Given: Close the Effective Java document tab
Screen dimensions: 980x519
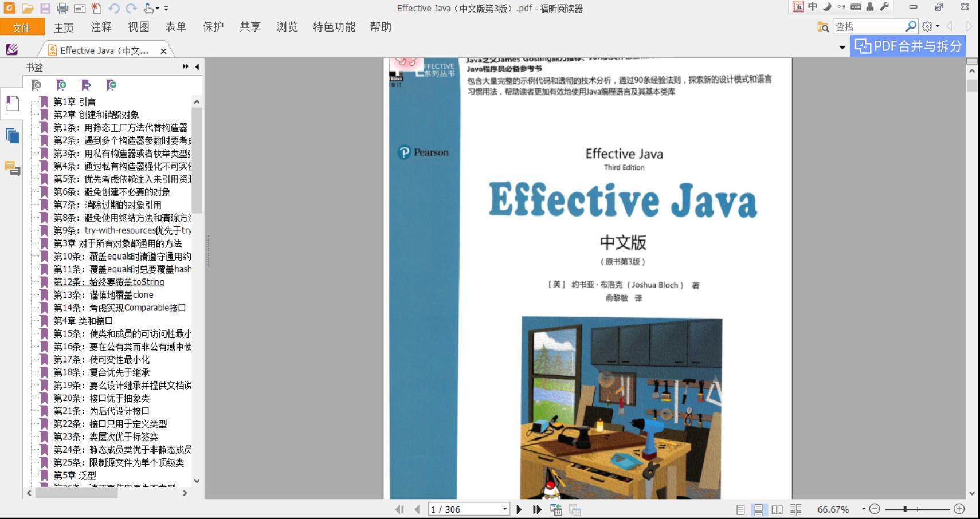Looking at the screenshot, I should (163, 51).
